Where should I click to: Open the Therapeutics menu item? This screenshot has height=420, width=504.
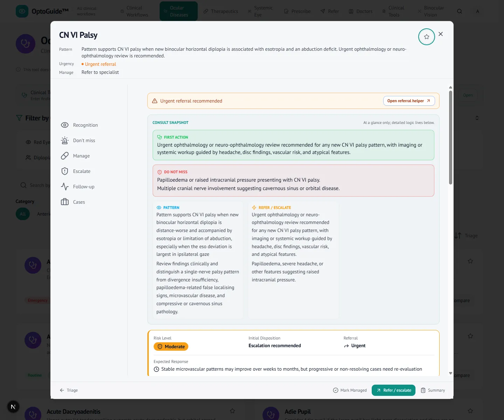tap(220, 11)
